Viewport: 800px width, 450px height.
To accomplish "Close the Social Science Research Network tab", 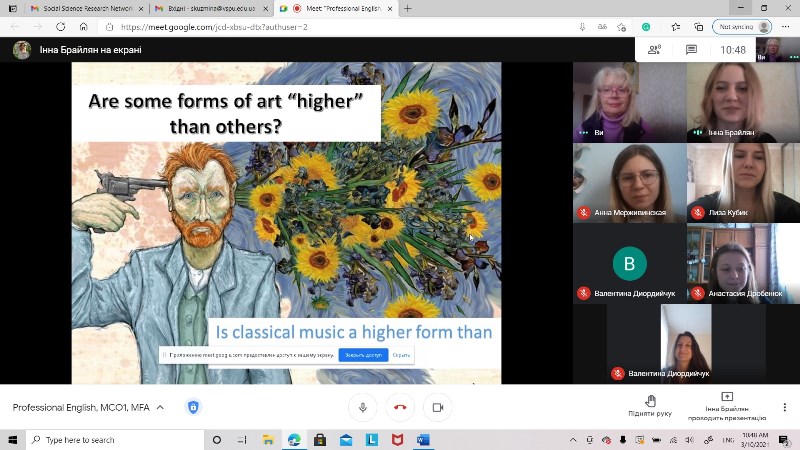I will click(141, 9).
